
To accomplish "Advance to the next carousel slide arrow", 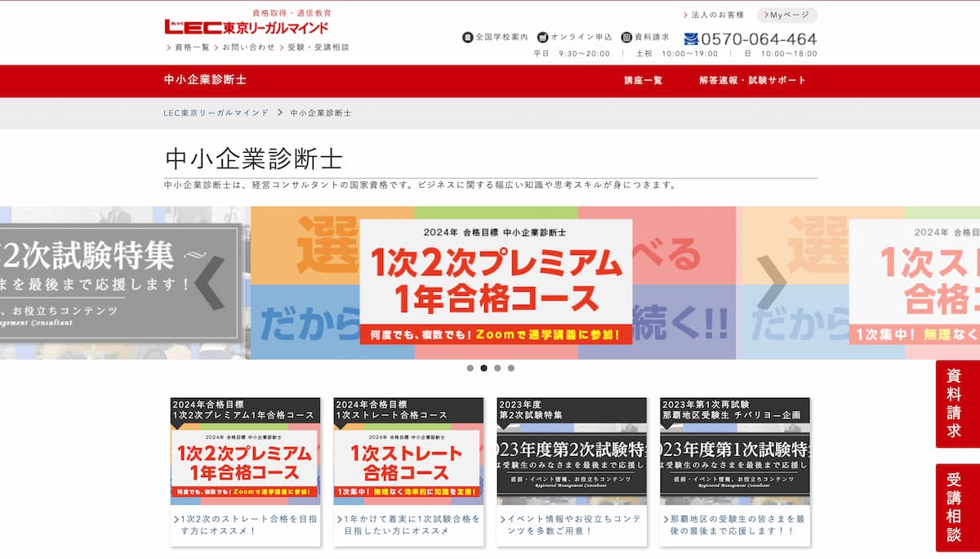I will 772,283.
